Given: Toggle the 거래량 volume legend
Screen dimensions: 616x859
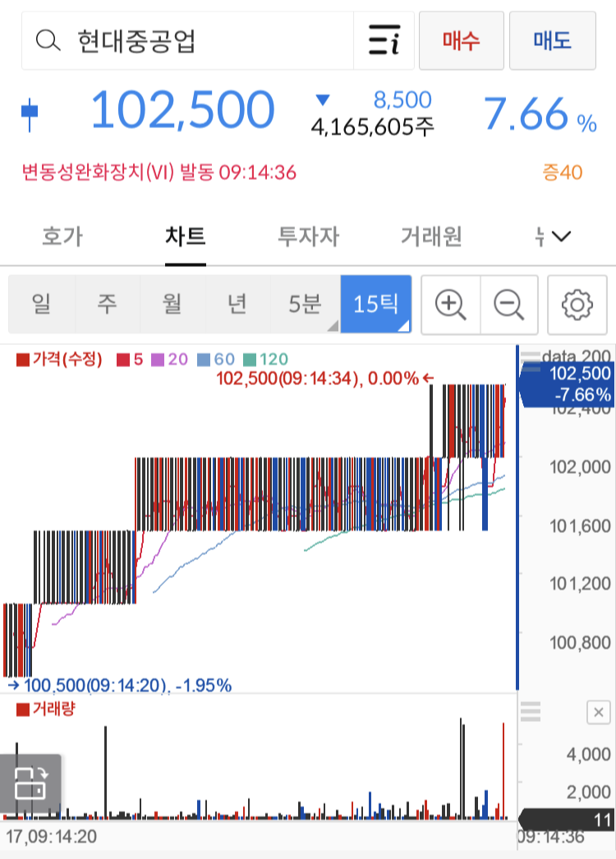Looking at the screenshot, I should pos(46,709).
